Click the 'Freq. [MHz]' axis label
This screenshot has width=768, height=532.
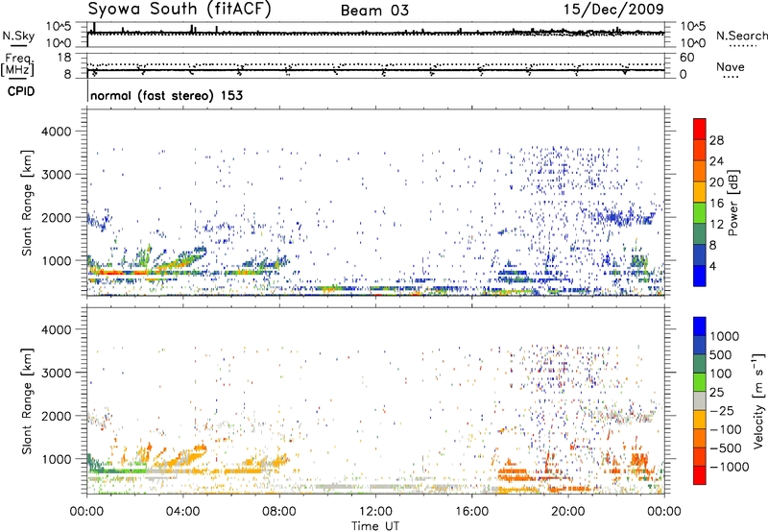[18, 64]
